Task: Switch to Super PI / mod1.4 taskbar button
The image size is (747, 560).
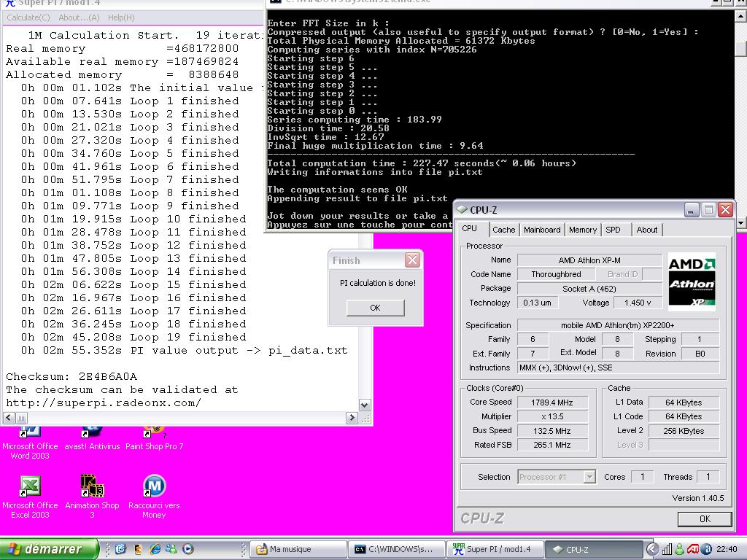Action: pos(495,549)
